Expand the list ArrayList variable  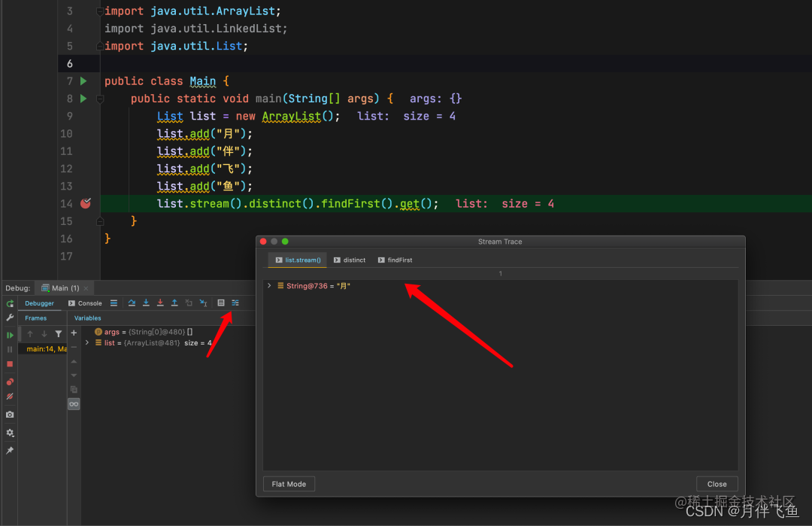87,343
